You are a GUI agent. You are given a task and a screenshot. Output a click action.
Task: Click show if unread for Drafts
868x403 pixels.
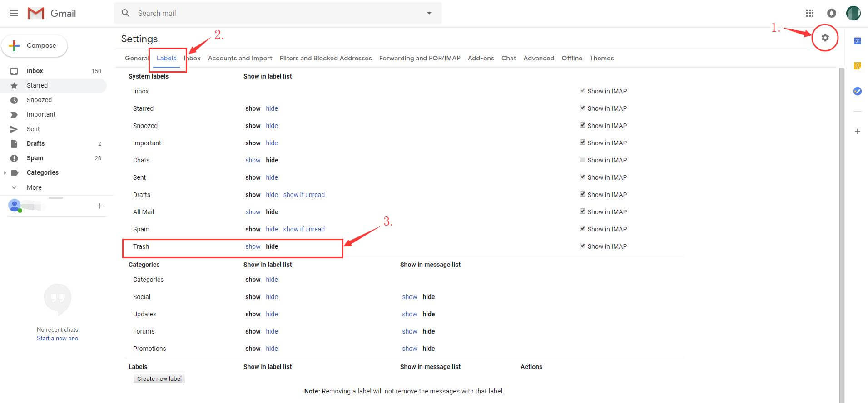304,195
